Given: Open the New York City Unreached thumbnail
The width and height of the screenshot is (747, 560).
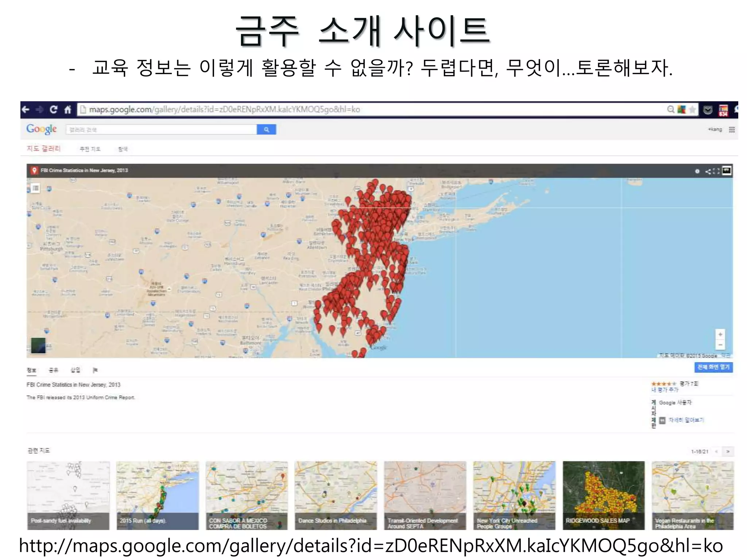Looking at the screenshot, I should point(514,495).
